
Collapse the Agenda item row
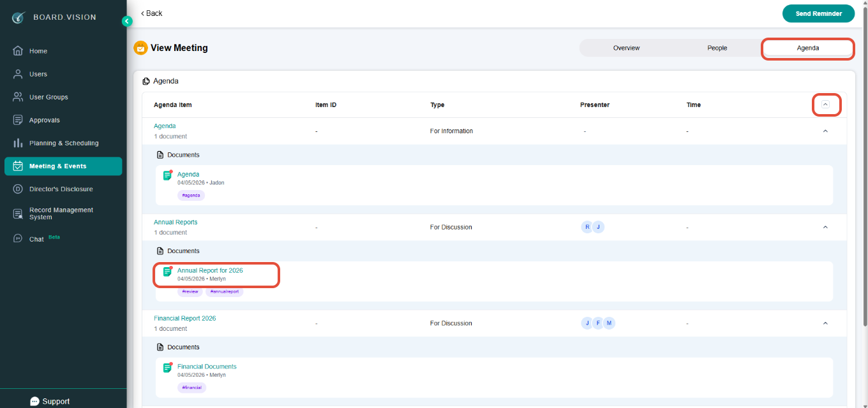point(825,131)
